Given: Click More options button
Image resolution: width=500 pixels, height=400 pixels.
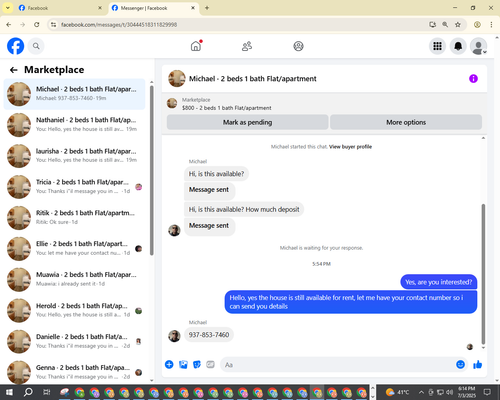Looking at the screenshot, I should 406,122.
